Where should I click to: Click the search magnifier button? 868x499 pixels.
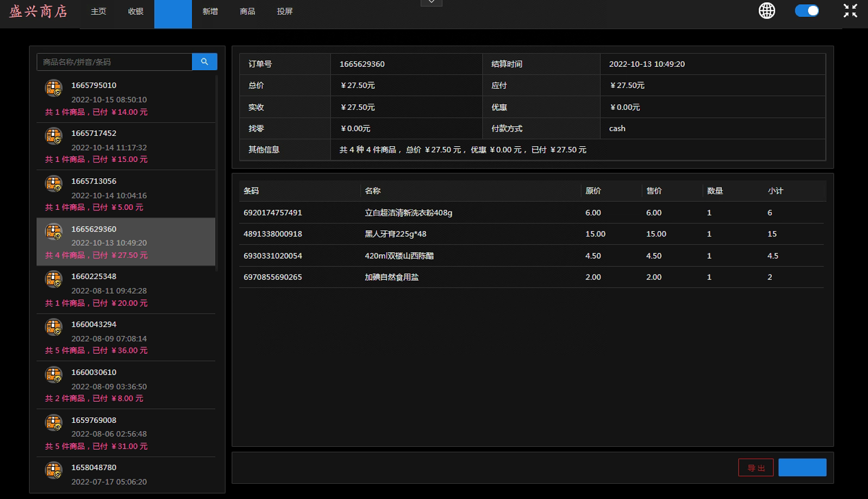tap(204, 62)
